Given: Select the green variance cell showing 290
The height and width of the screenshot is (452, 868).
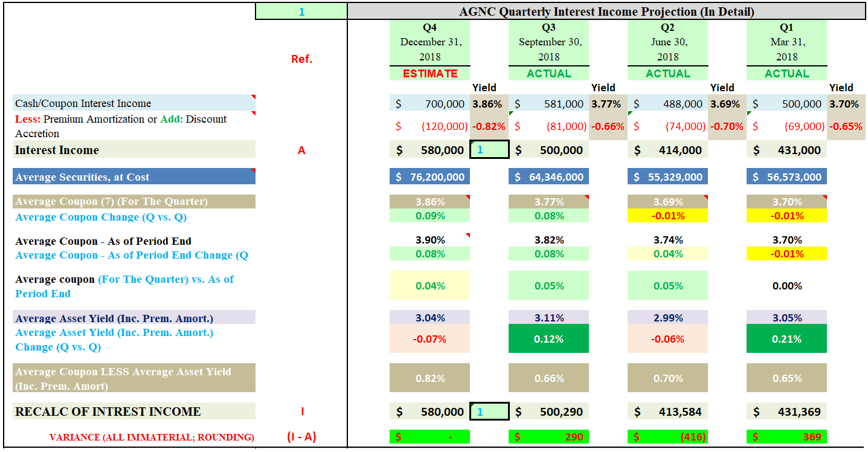Looking at the screenshot, I should (x=548, y=436).
